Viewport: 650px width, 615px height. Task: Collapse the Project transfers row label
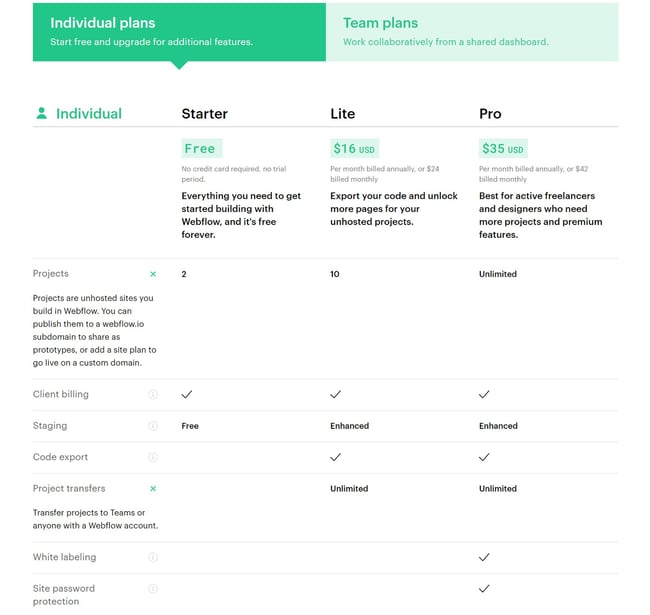[69, 488]
